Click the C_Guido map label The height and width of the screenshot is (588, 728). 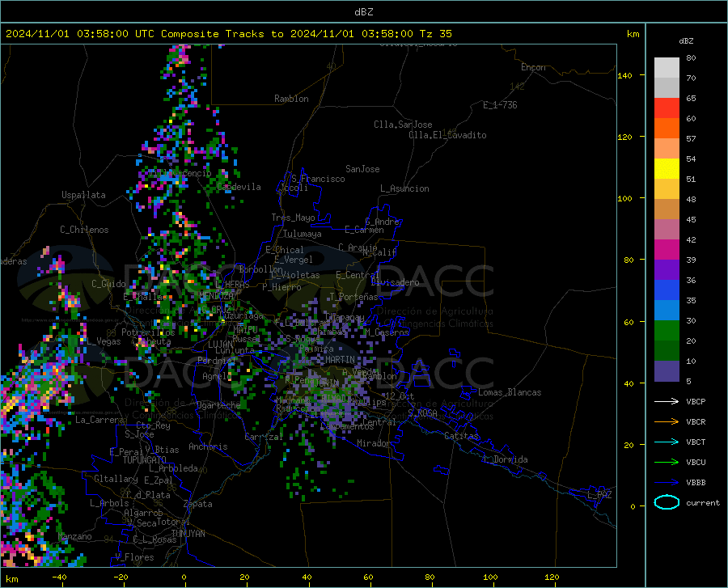click(108, 284)
